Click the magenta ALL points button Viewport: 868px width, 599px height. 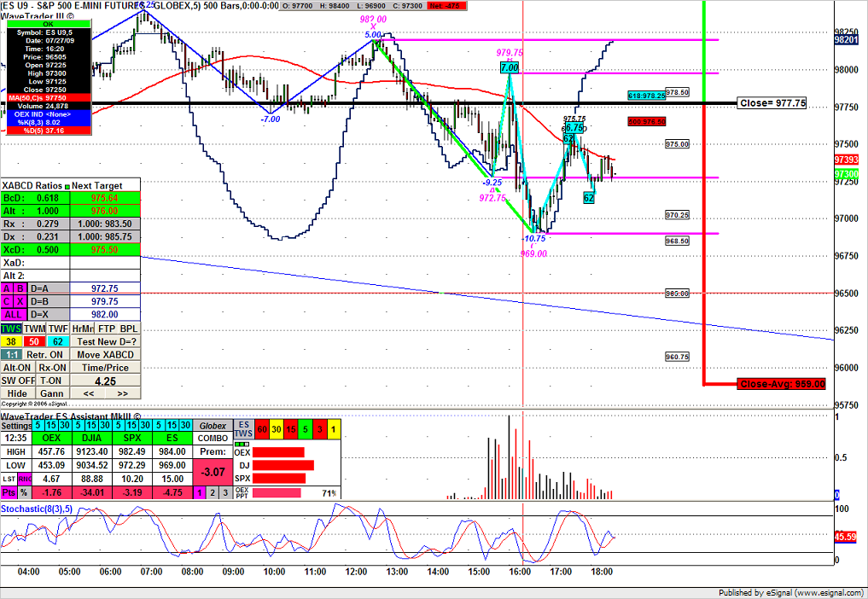pyautogui.click(x=12, y=315)
